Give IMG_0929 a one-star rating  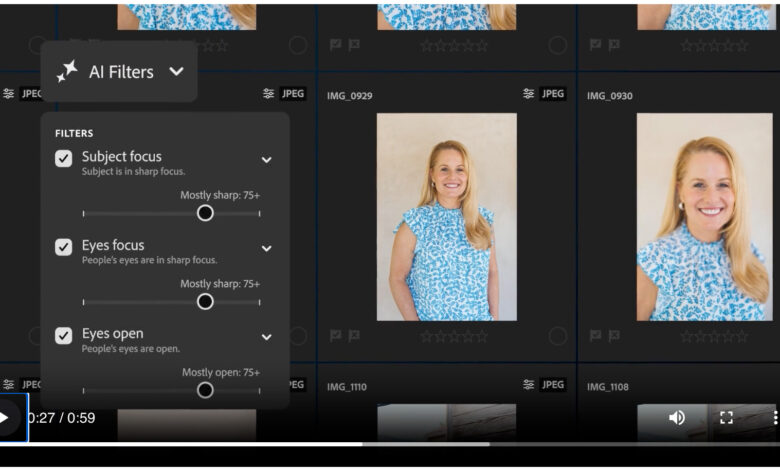[x=427, y=337]
